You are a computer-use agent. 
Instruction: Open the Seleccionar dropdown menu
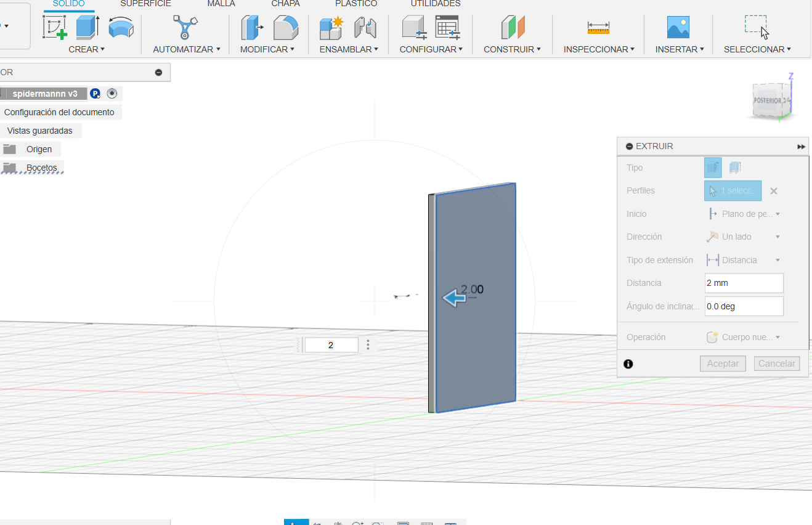pos(758,49)
